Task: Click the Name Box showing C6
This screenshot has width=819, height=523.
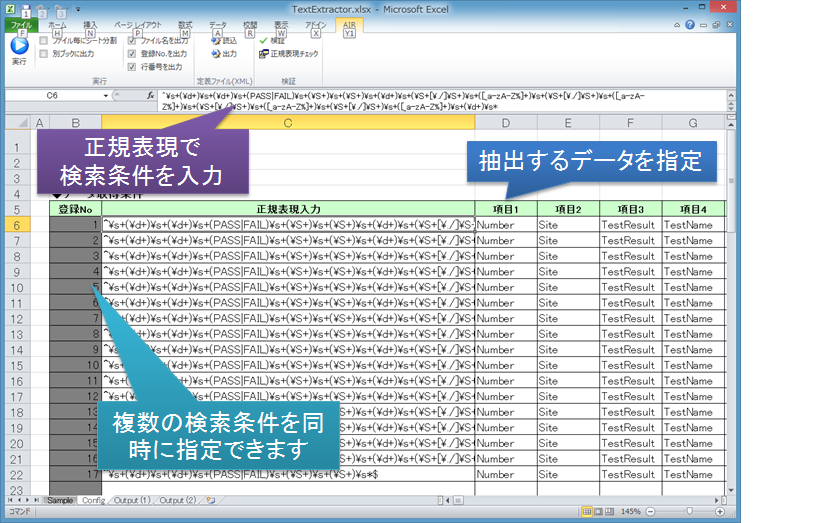Action: pos(52,96)
